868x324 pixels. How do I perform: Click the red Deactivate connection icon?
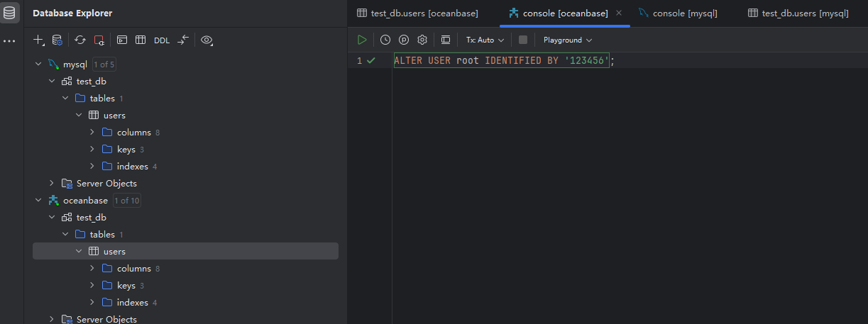click(x=99, y=40)
